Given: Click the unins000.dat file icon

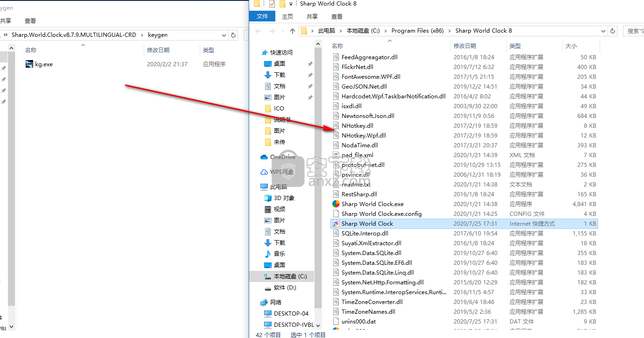Looking at the screenshot, I should pyautogui.click(x=336, y=322).
